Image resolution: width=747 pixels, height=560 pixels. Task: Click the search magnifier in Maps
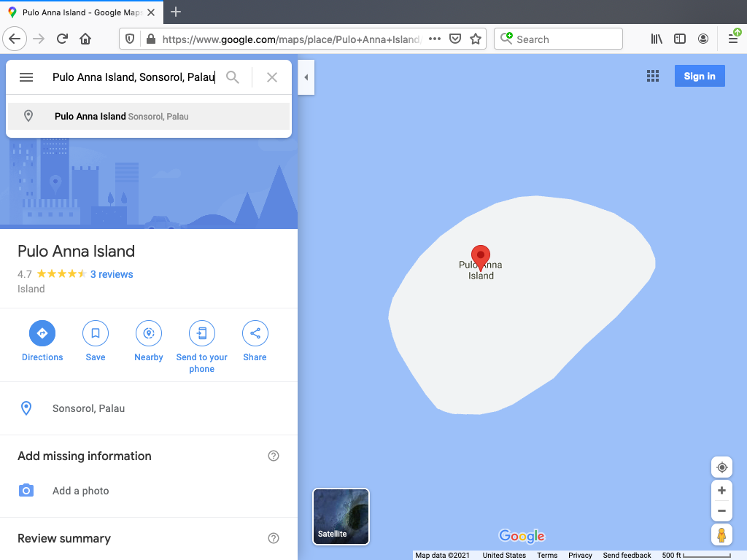[x=233, y=77]
